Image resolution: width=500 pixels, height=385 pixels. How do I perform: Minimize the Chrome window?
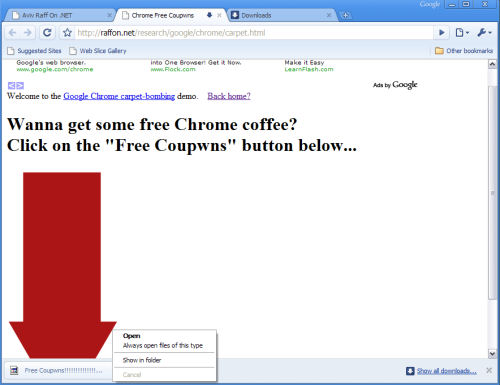tap(452, 4)
